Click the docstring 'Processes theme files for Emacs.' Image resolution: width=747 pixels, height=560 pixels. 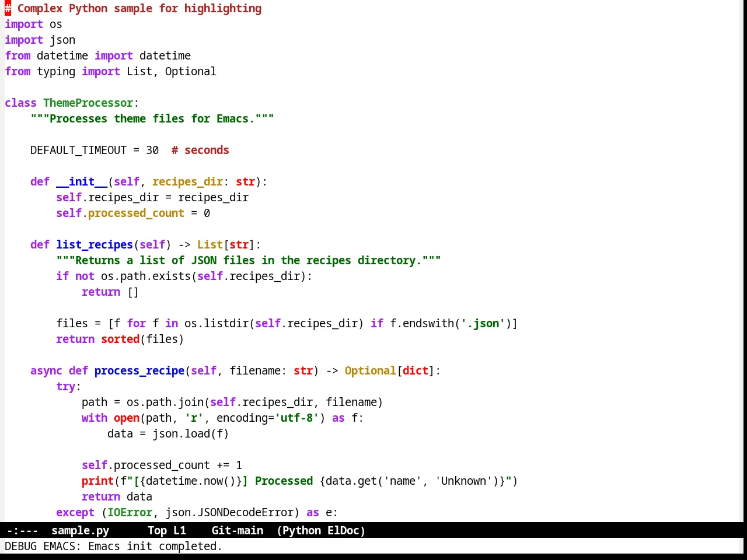(x=152, y=118)
